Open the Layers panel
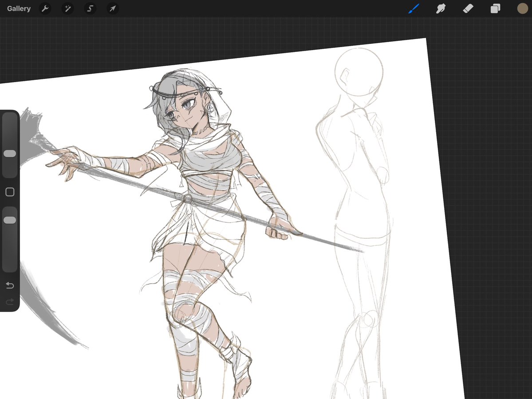Screen dimensions: 532x399 (495, 8)
